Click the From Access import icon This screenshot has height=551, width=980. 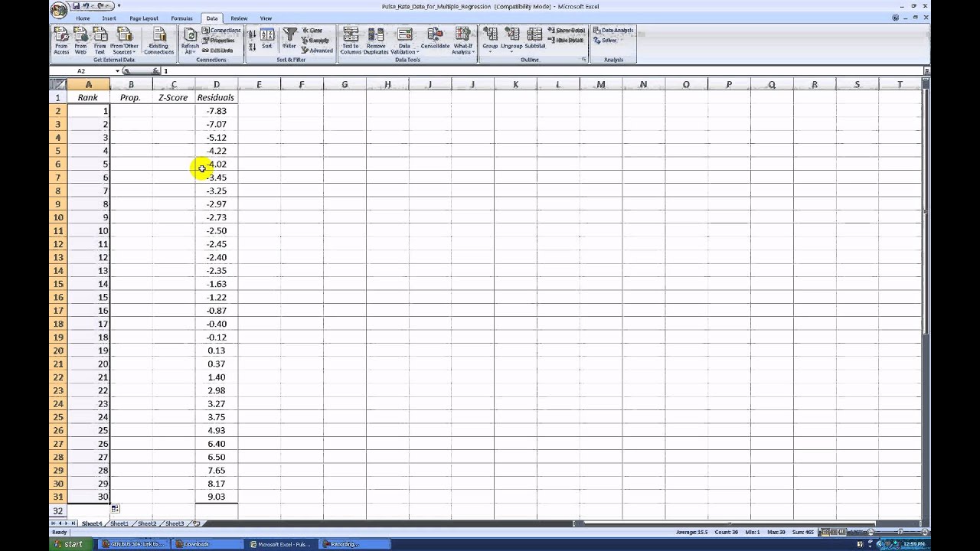(61, 41)
